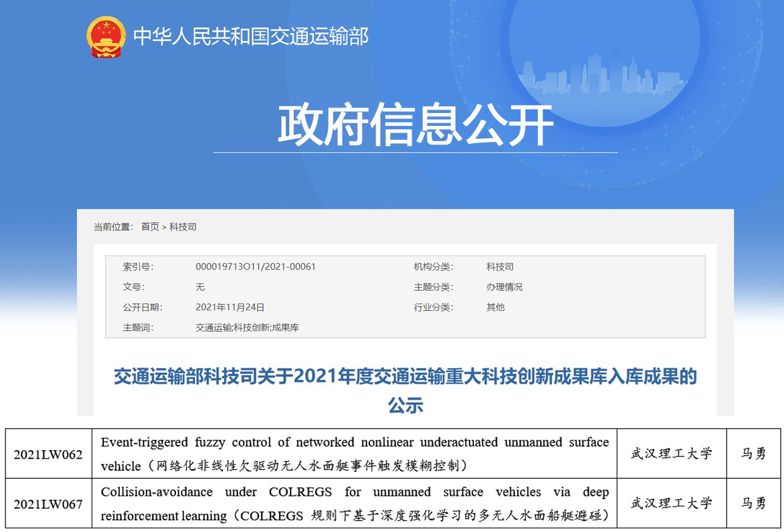Select table cell 2021LW067
The height and width of the screenshot is (532, 784).
coord(48,504)
